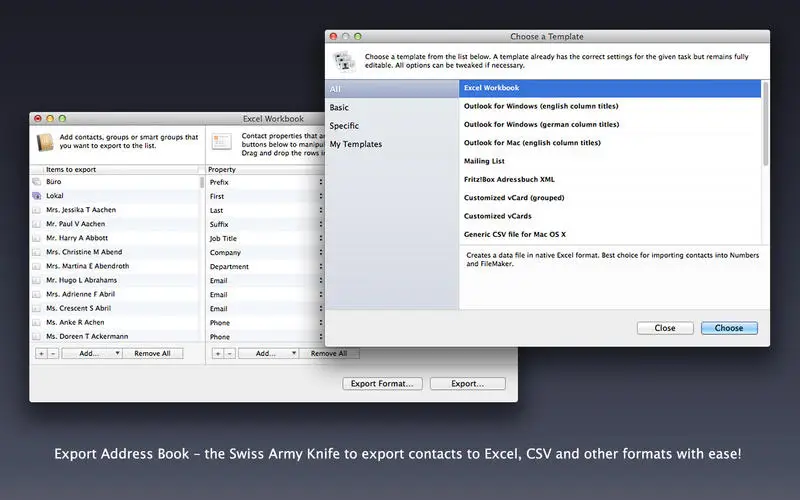
Task: Select the Büro row text
Action: tap(54, 182)
